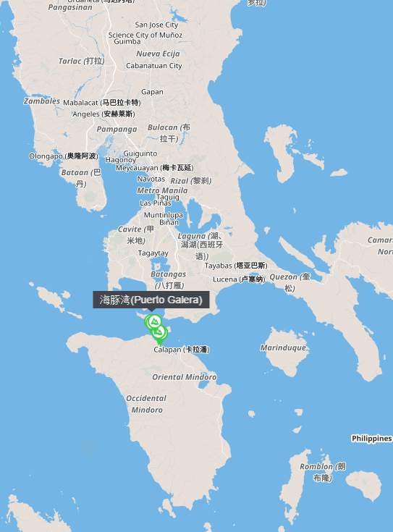Click the Puerto Galera tooltip label

click(x=151, y=300)
